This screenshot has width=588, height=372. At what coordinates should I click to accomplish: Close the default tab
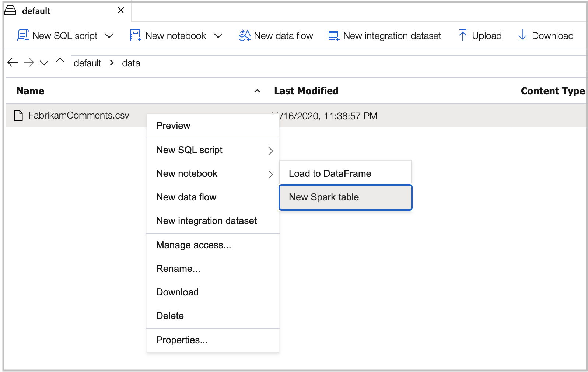tap(121, 11)
